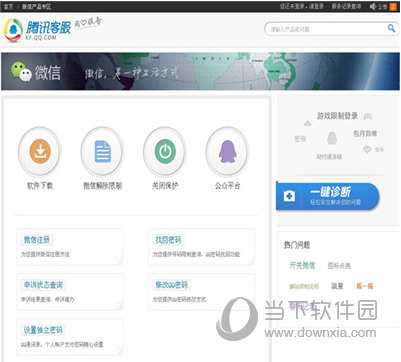Image resolution: width=401 pixels, height=362 pixels.
Task: Click the cloud icon above 密保
Action: [307, 124]
